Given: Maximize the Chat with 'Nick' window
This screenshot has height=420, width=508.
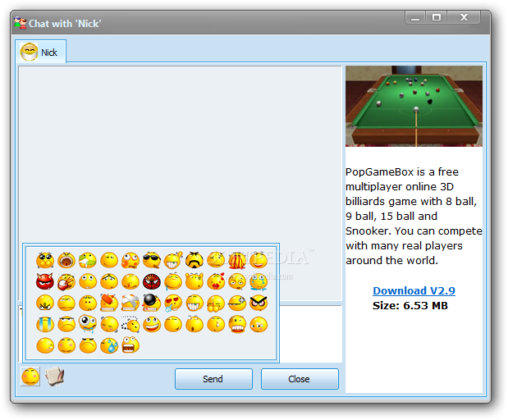Looking at the screenshot, I should click(x=437, y=17).
